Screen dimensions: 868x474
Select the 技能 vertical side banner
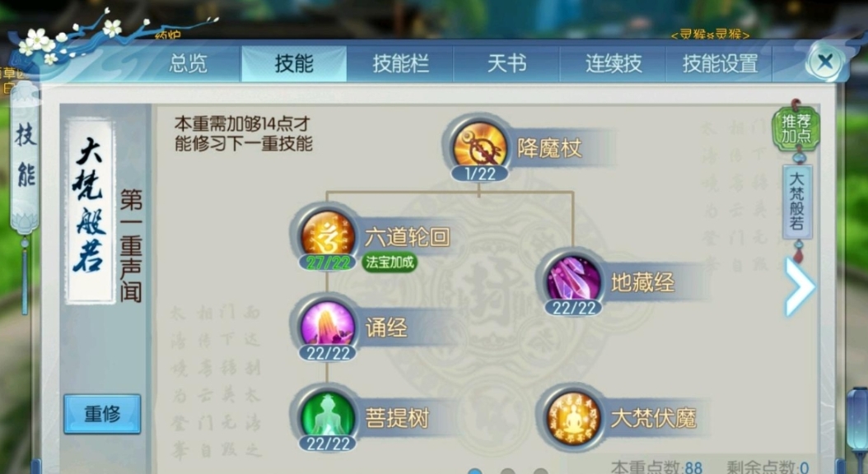(25, 156)
